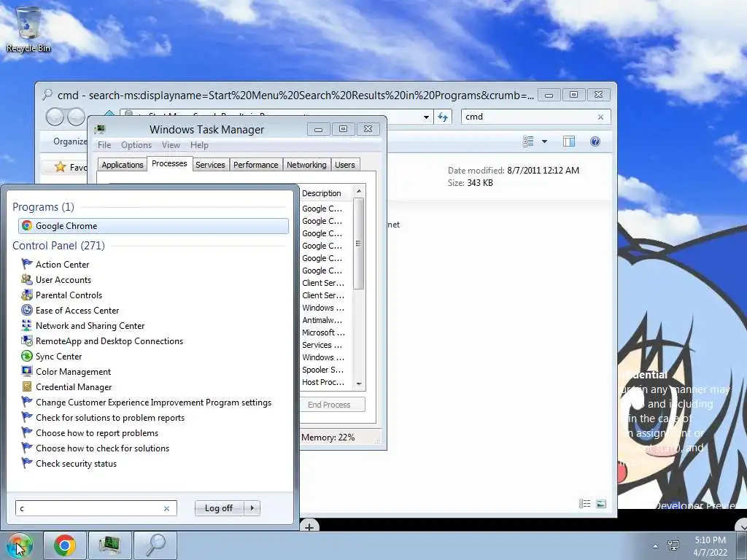Open Google Chrome from Programs results

pos(153,226)
